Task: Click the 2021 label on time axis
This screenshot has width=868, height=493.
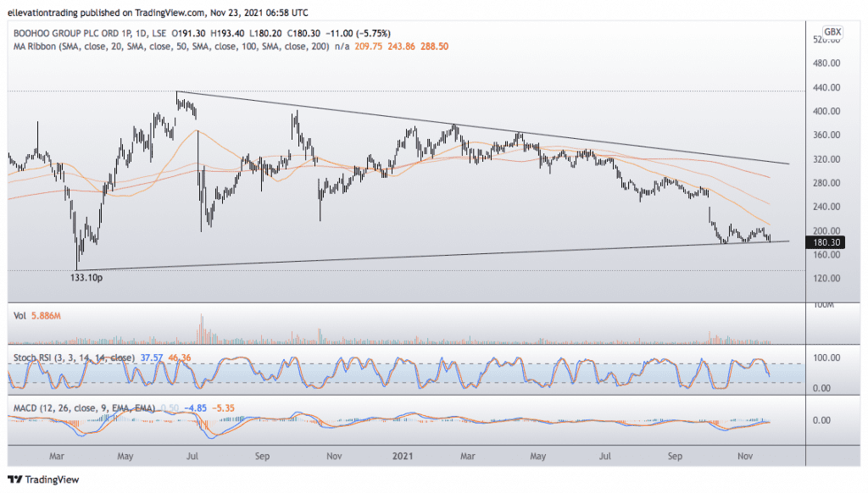Action: (x=403, y=457)
